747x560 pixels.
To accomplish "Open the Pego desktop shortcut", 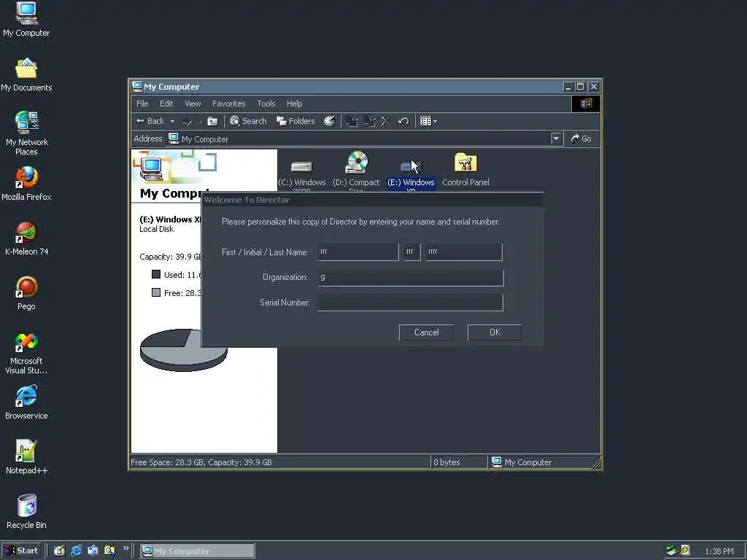I will click(26, 293).
